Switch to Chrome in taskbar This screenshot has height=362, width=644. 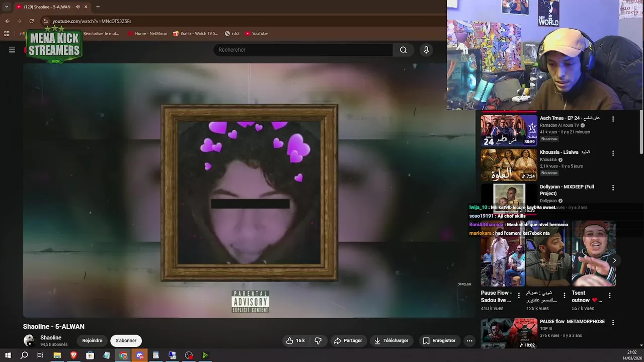point(123,355)
